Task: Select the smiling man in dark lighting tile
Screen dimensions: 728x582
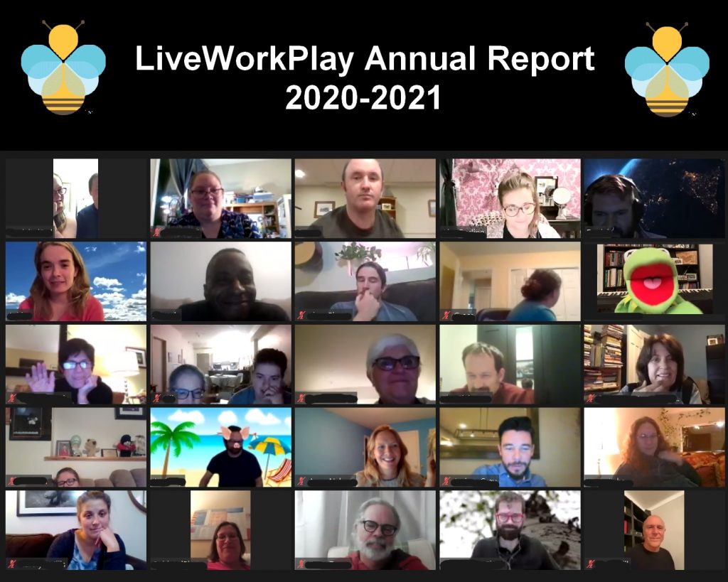Action: click(x=221, y=281)
